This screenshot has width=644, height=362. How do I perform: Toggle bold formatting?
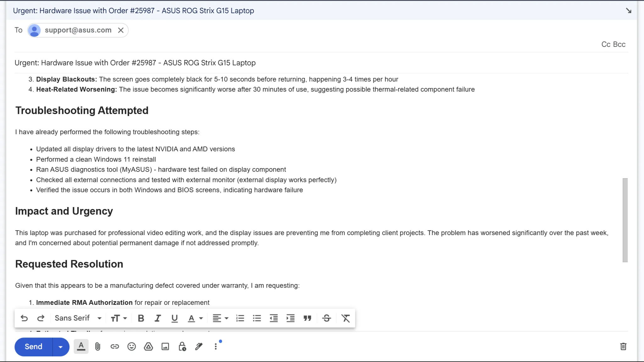pos(141,318)
